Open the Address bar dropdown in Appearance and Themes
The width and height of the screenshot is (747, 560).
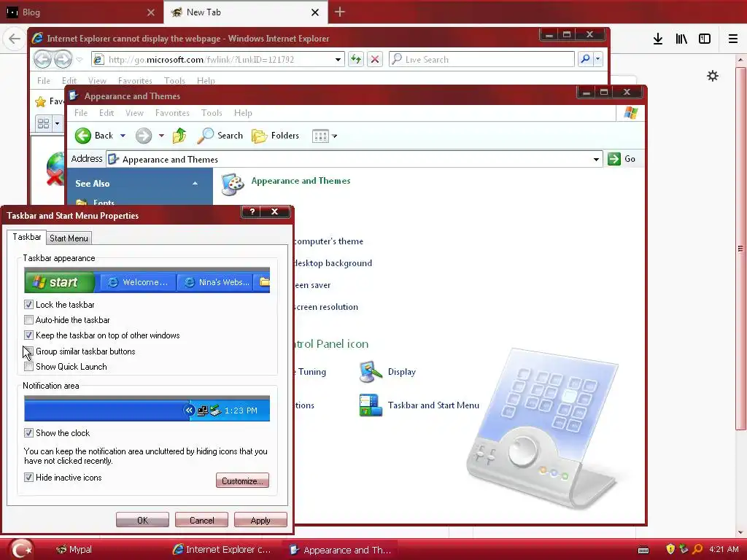(596, 159)
